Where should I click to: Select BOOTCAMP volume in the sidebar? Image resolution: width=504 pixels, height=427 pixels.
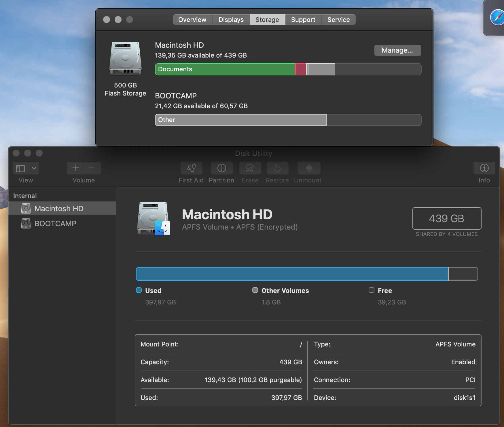pyautogui.click(x=62, y=223)
